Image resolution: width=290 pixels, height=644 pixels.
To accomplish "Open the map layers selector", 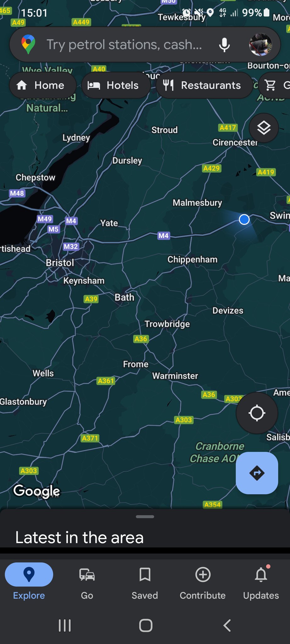I will (264, 128).
